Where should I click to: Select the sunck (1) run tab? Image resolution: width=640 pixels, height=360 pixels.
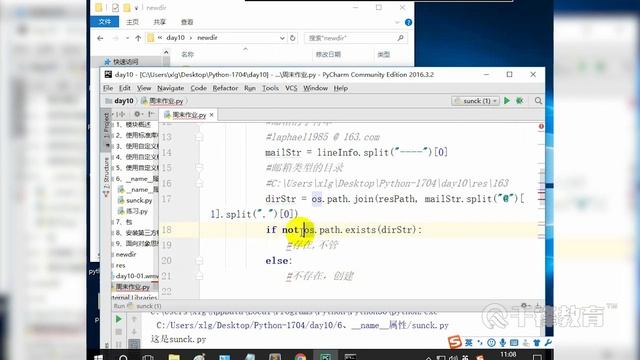click(143, 306)
